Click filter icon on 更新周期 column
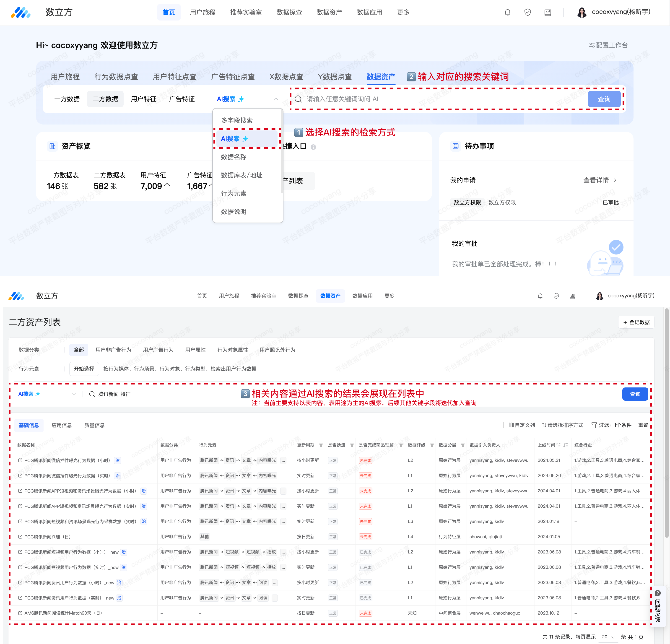 click(x=321, y=445)
